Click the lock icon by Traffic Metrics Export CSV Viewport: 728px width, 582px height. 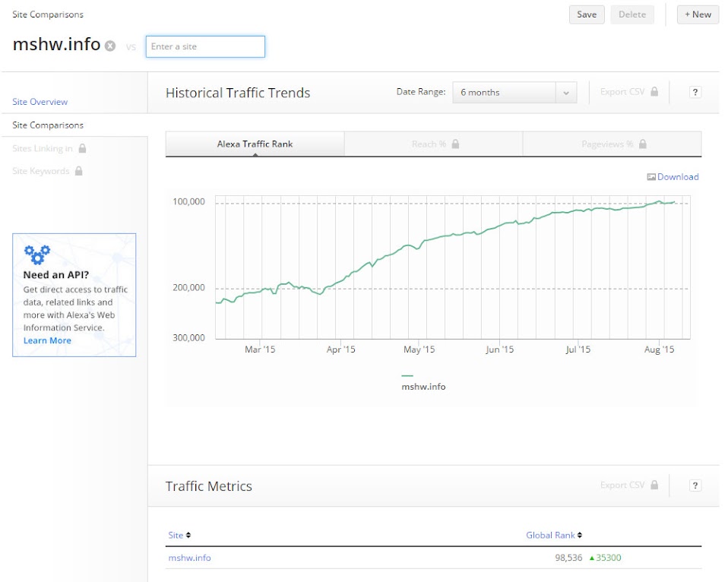[x=654, y=485]
